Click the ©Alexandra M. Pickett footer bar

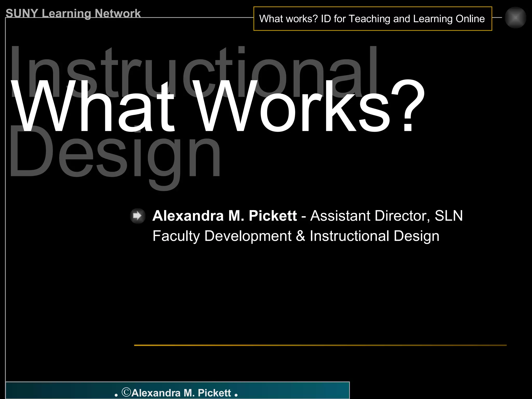coord(177,390)
